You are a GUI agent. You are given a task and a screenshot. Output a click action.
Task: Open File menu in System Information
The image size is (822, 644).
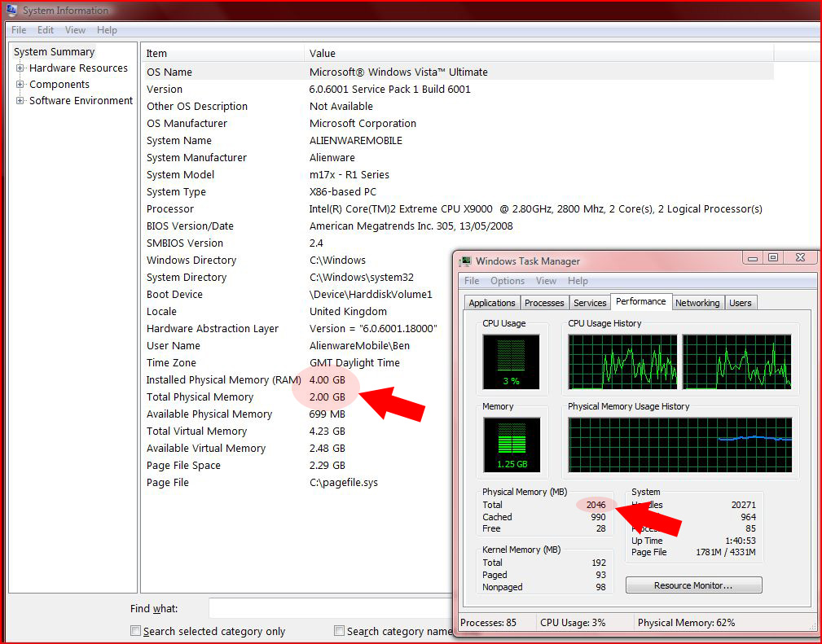19,30
